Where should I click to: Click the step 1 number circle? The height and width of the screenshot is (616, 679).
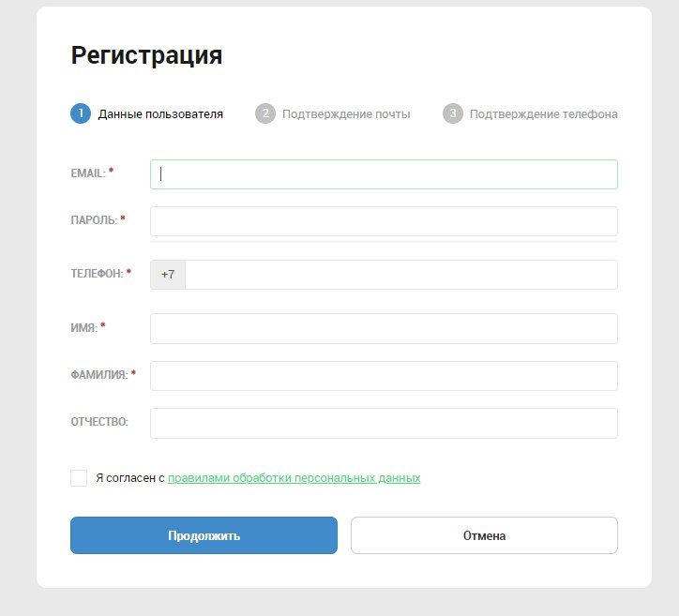click(x=81, y=114)
